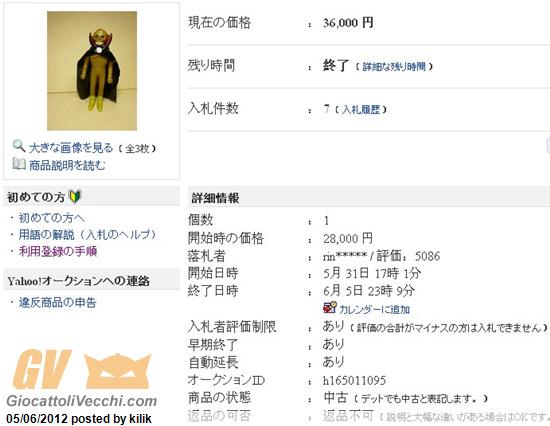
Task: Open 用語の解説 (入札のヘルプ) link
Action: [87, 234]
